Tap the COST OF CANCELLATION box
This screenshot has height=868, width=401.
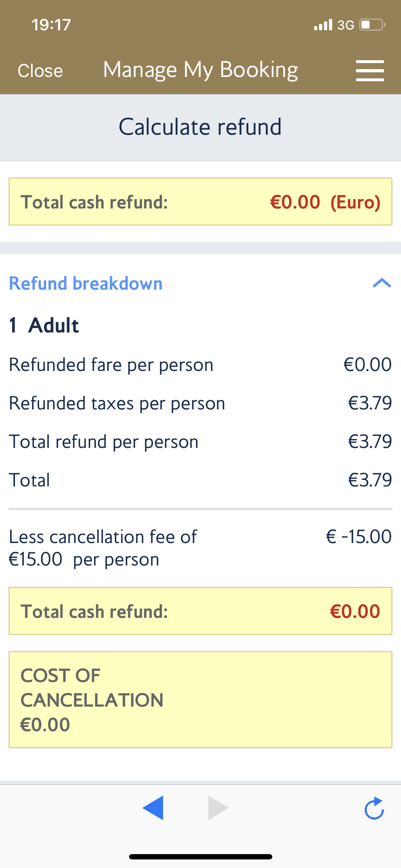pos(200,699)
